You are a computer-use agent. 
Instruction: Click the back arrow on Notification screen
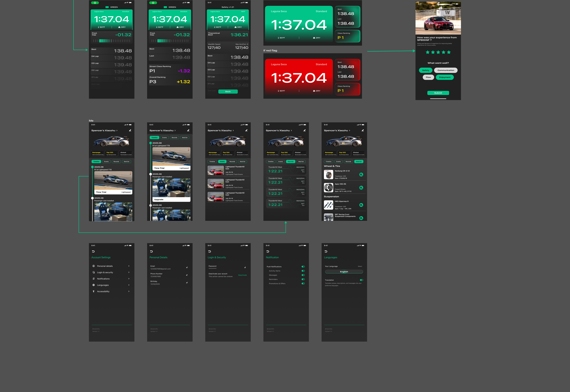coord(268,251)
